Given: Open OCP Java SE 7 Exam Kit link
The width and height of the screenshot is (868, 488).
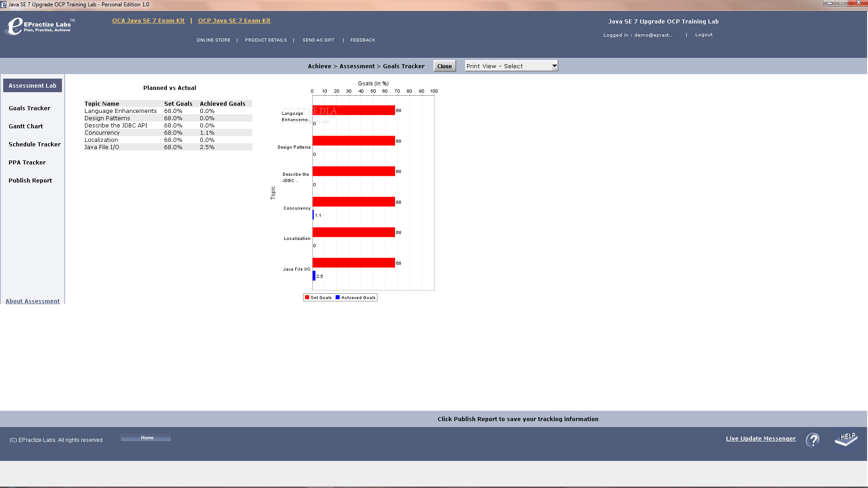Looking at the screenshot, I should click(x=234, y=20).
